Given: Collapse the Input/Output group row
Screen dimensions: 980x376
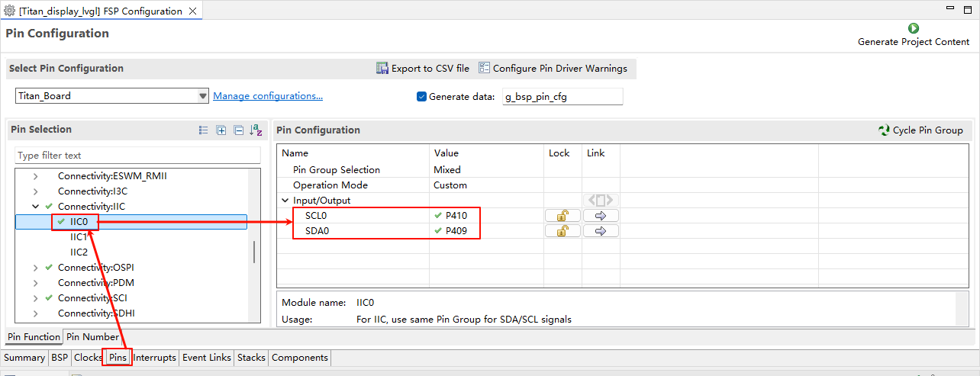Looking at the screenshot, I should pyautogui.click(x=285, y=201).
